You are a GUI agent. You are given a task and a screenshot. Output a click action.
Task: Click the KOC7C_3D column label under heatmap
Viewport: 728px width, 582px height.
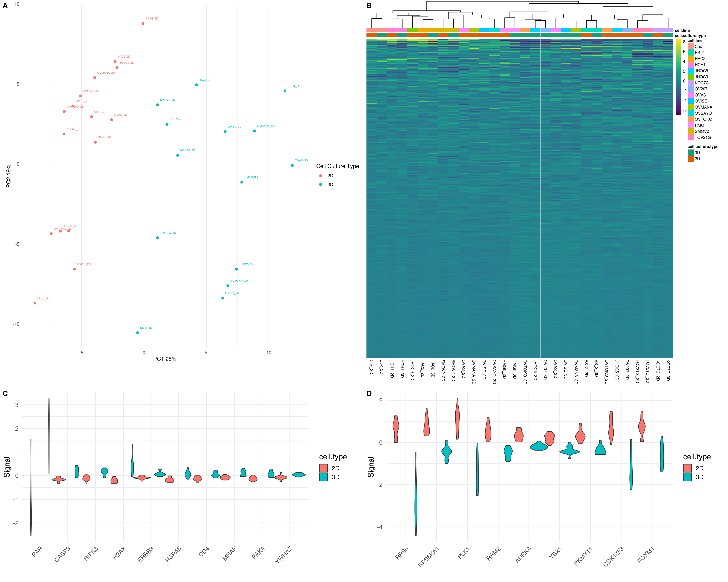668,370
